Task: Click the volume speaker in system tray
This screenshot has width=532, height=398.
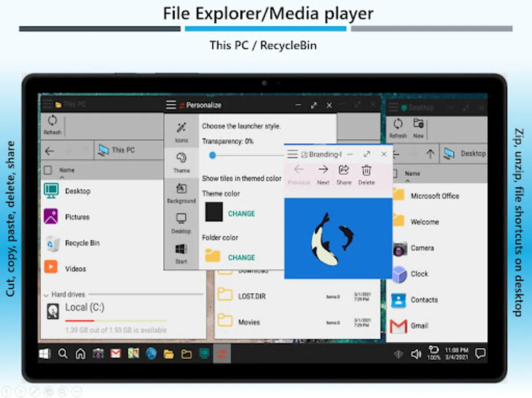Action: pos(416,354)
